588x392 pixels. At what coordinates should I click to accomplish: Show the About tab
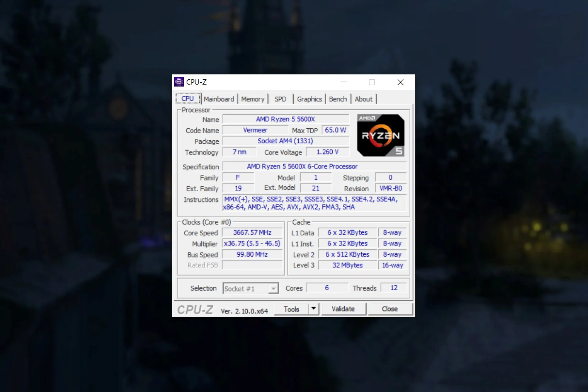click(x=363, y=99)
